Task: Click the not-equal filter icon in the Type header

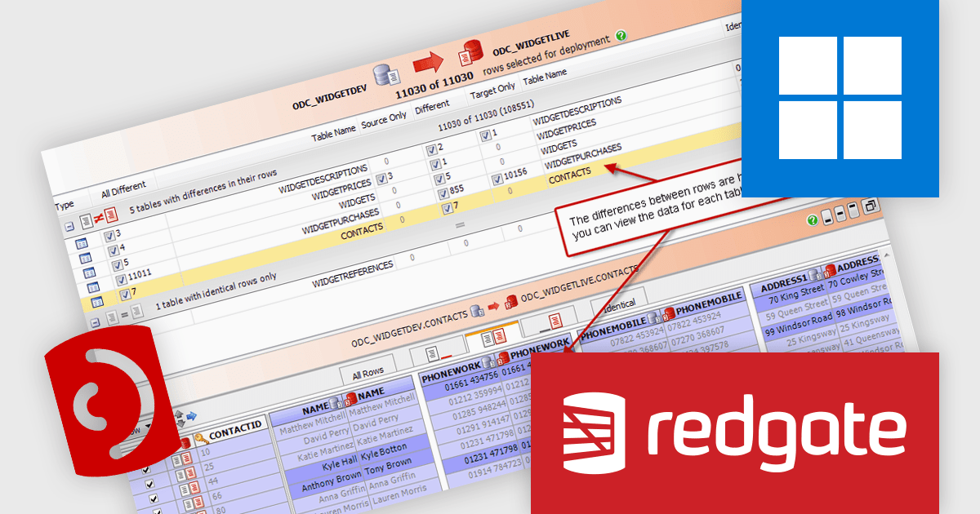Action: pos(98,217)
